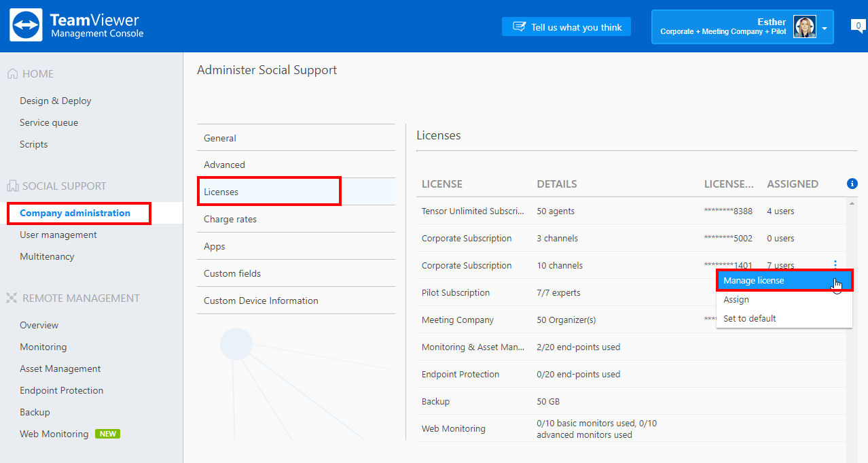Viewport: 868px width, 463px height.
Task: Click Monitoring & Asset Management license row
Action: pyautogui.click(x=632, y=347)
